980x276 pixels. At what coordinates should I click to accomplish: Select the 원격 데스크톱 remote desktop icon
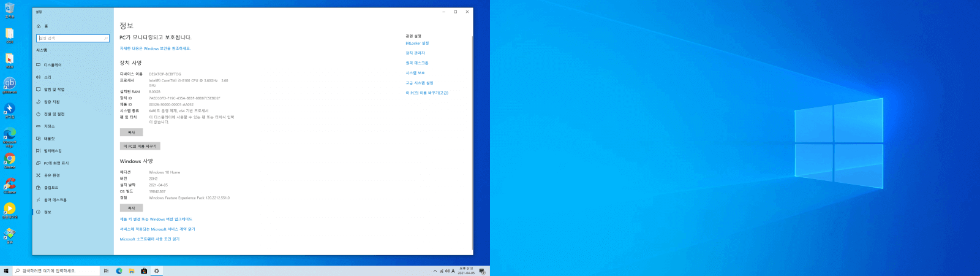pyautogui.click(x=39, y=200)
